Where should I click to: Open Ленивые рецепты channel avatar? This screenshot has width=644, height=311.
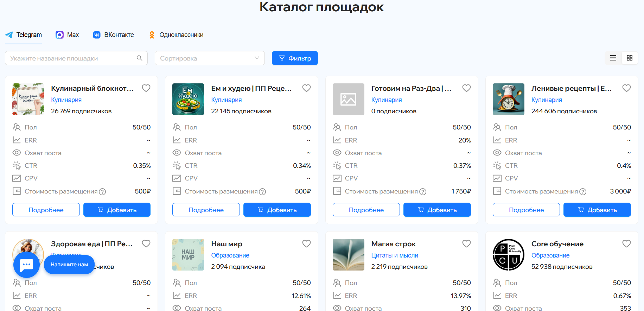click(x=509, y=99)
